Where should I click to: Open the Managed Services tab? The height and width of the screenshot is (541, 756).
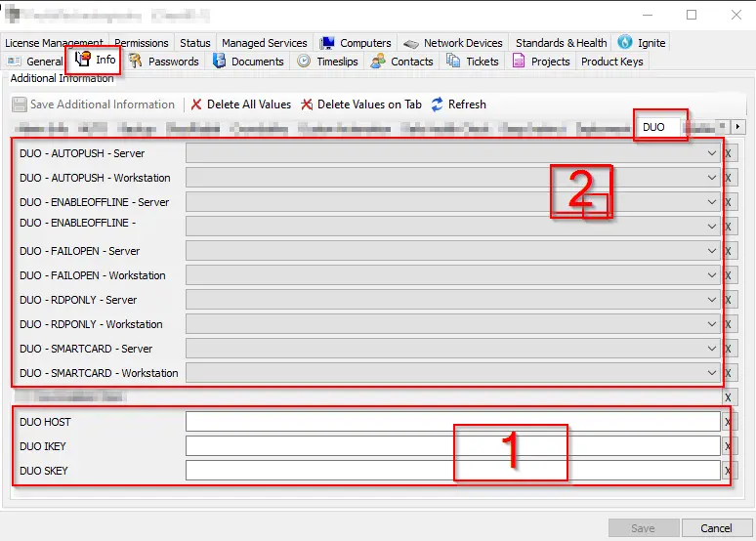coord(265,43)
